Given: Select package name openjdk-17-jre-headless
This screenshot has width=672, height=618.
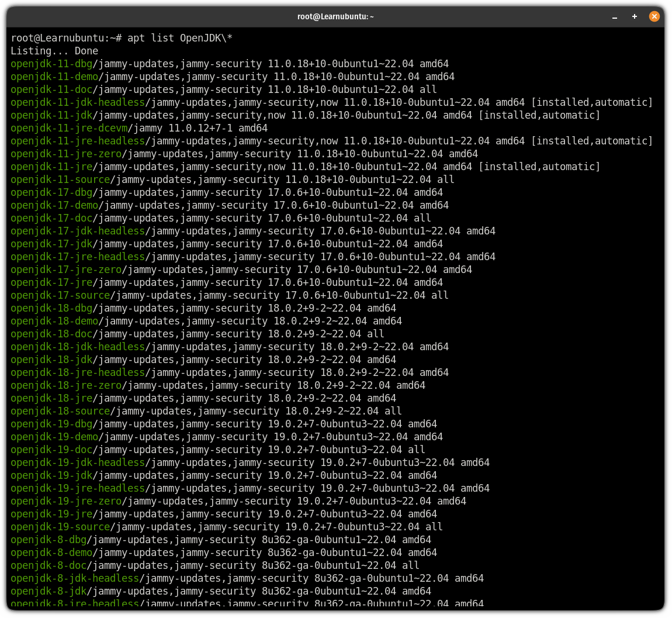Looking at the screenshot, I should click(78, 257).
